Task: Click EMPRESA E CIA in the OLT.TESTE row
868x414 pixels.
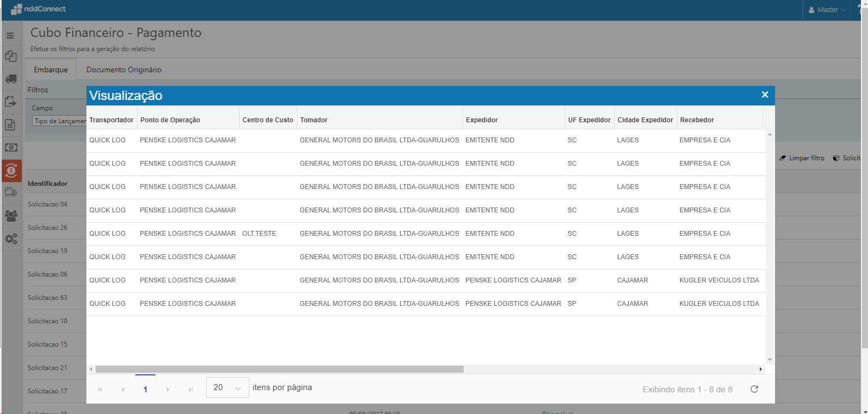Action: click(x=705, y=234)
